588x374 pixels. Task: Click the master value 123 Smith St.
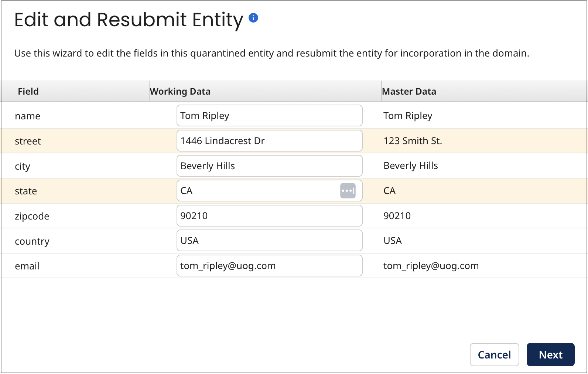[413, 141]
